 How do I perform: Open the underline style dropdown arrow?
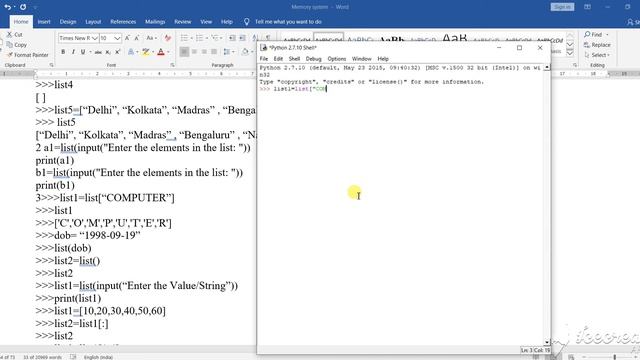click(90, 52)
